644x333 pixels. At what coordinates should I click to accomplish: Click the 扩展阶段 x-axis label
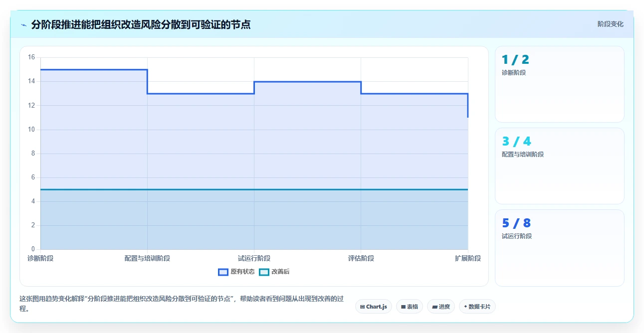pyautogui.click(x=468, y=258)
